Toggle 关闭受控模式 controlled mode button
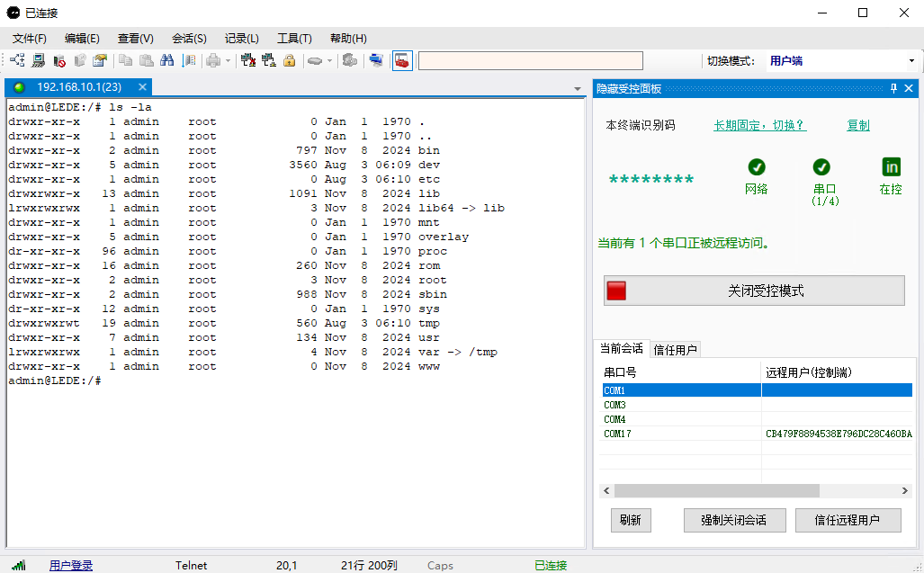This screenshot has height=573, width=924. point(754,291)
